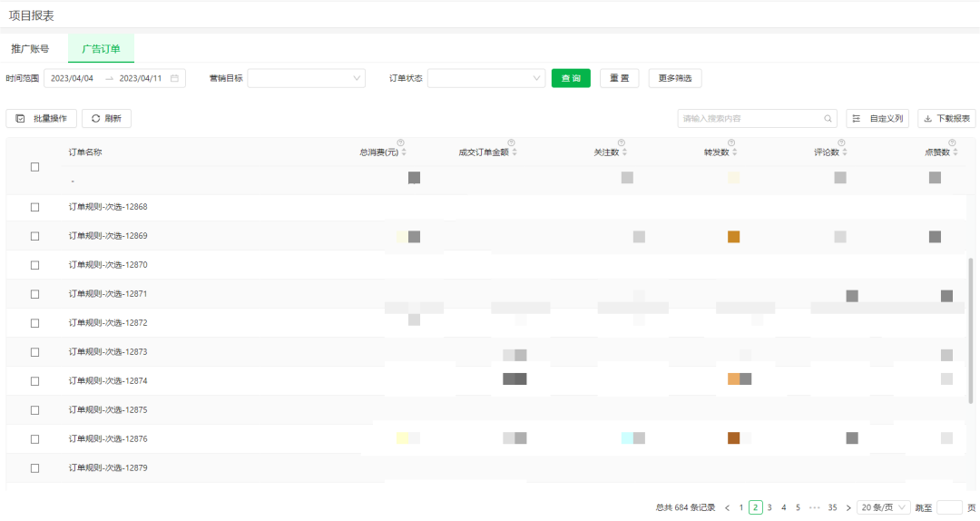This screenshot has width=980, height=521.
Task: Click the start date 2023/04/04 field
Action: coord(72,78)
